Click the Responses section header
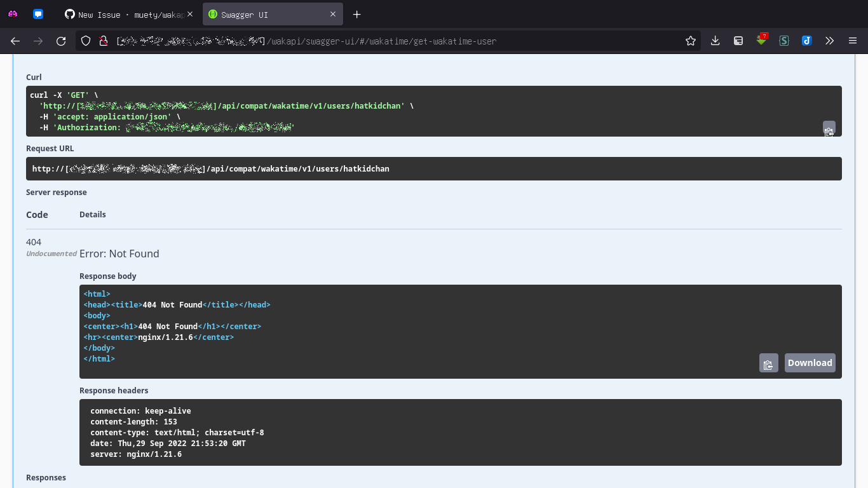The image size is (868, 488). click(46, 477)
